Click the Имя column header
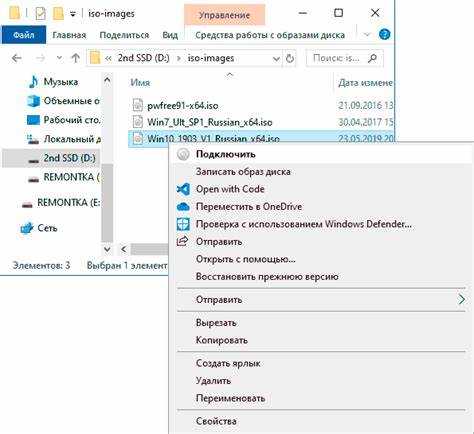This screenshot has height=434, width=474. point(140,82)
